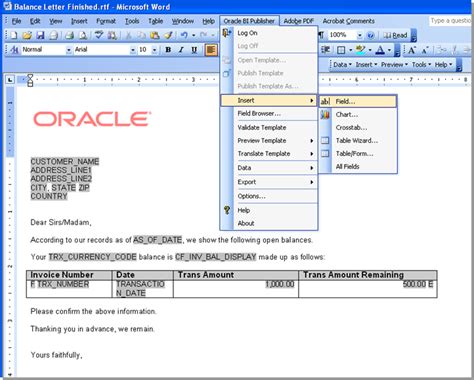This screenshot has width=474, height=380.
Task: Open the Font dropdown showing Arial
Action: (133, 50)
